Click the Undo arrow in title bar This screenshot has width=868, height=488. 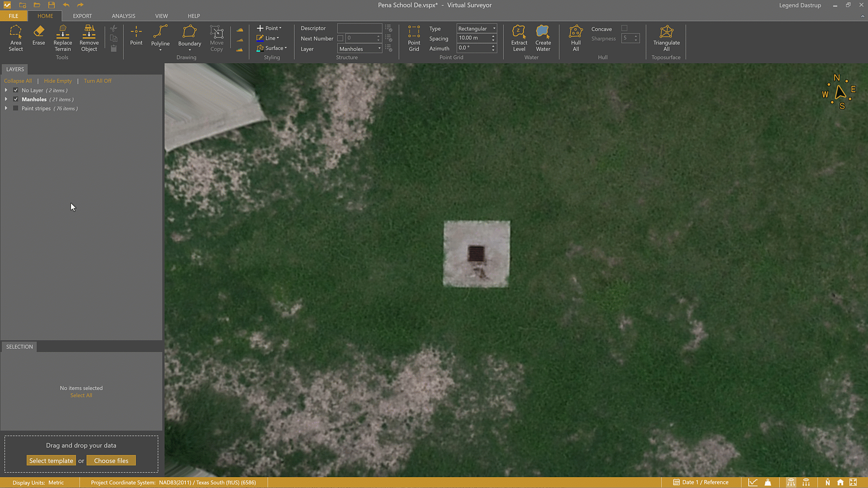pos(66,5)
